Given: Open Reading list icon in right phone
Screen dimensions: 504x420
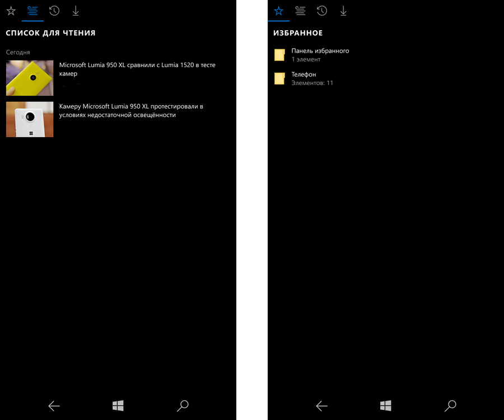Looking at the screenshot, I should pyautogui.click(x=300, y=11).
